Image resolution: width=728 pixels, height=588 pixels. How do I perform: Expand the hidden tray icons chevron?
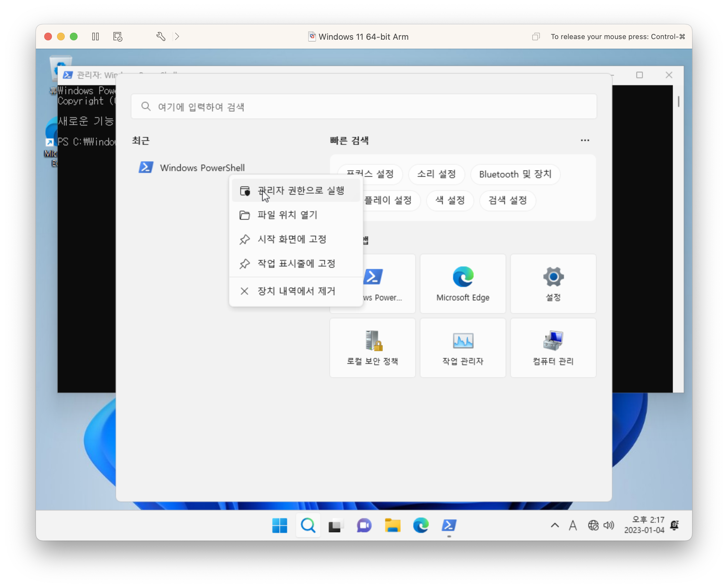(555, 525)
